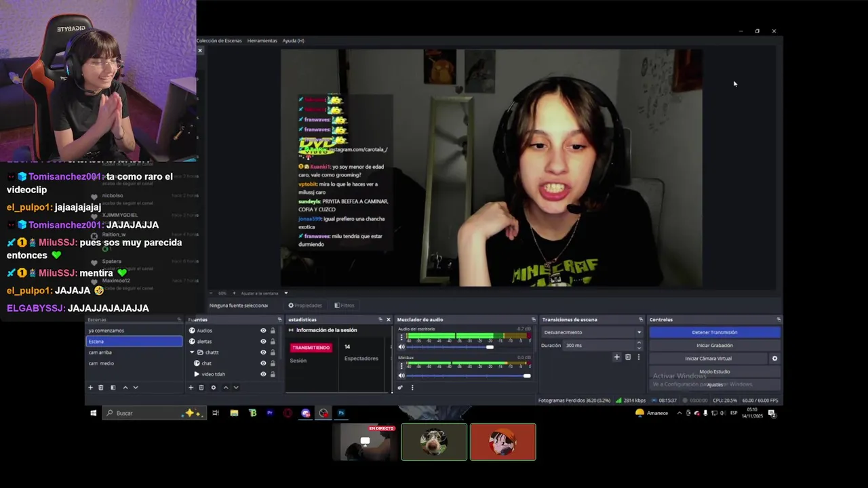The height and width of the screenshot is (488, 868).
Task: Open Desvanecimiento transition dropdown
Action: pos(592,332)
